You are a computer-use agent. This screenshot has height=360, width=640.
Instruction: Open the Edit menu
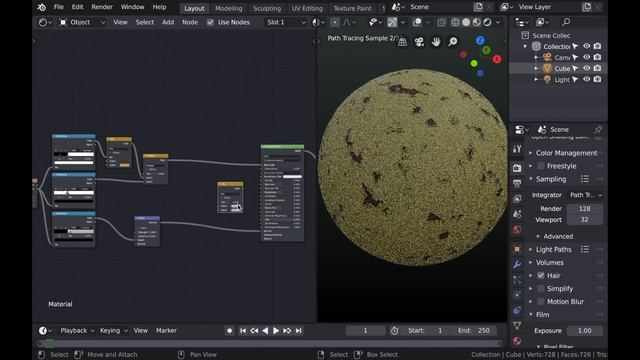(x=77, y=7)
